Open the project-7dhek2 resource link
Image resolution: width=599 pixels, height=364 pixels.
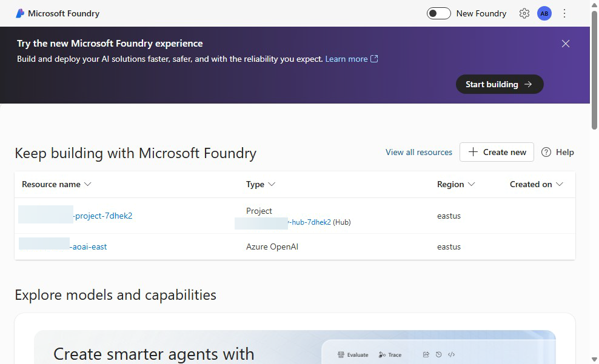102,216
